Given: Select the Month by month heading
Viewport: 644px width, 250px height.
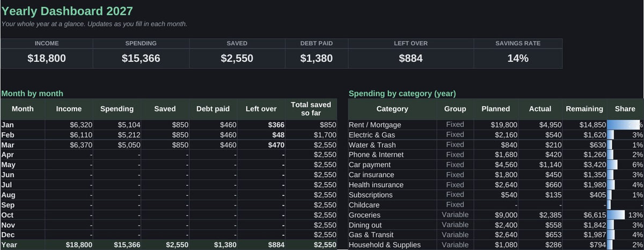Looking at the screenshot, I should pyautogui.click(x=32, y=94).
